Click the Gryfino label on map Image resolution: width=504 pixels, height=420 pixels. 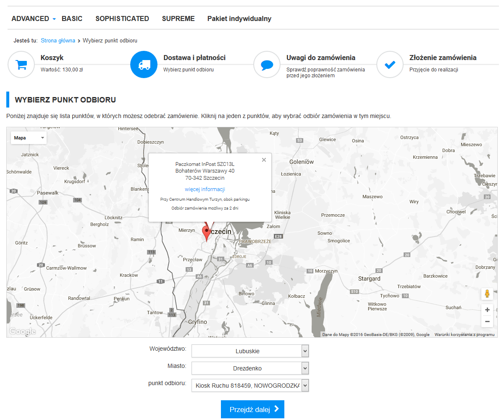click(197, 322)
